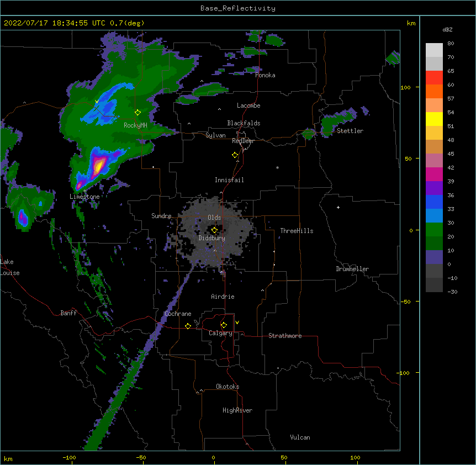This screenshot has width=476, height=465.
Task: Select the white asterisk marker east of Innisfail
Action: 277,167
